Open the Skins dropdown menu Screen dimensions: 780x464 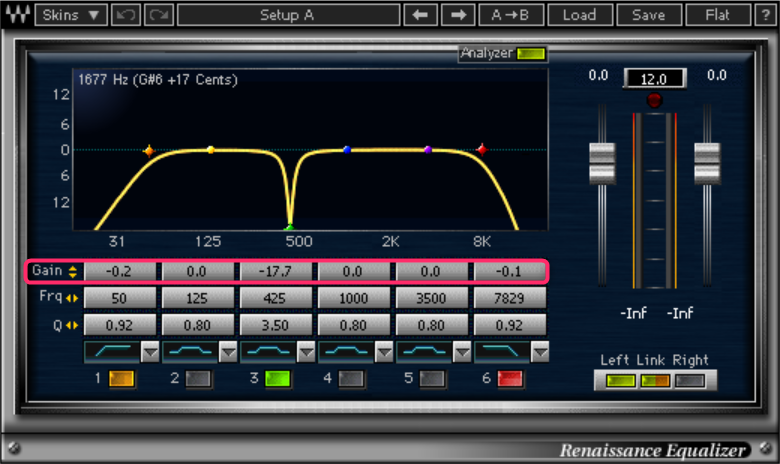click(71, 15)
